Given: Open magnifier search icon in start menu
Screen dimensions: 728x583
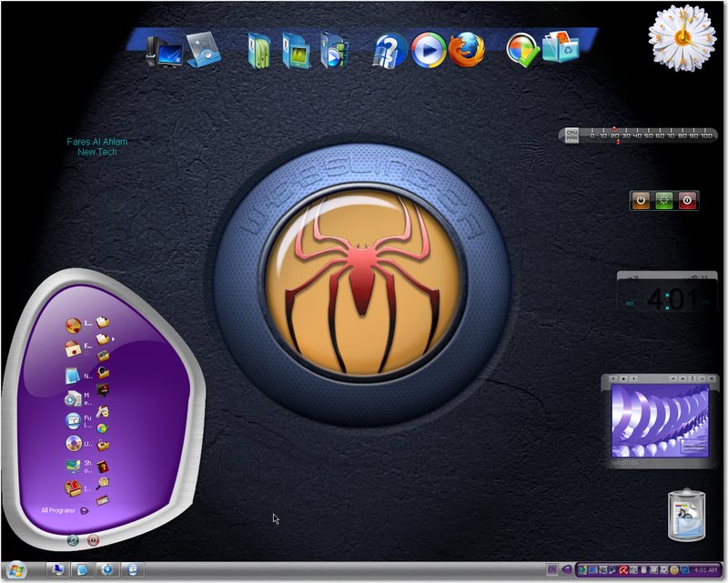Looking at the screenshot, I should tap(103, 484).
